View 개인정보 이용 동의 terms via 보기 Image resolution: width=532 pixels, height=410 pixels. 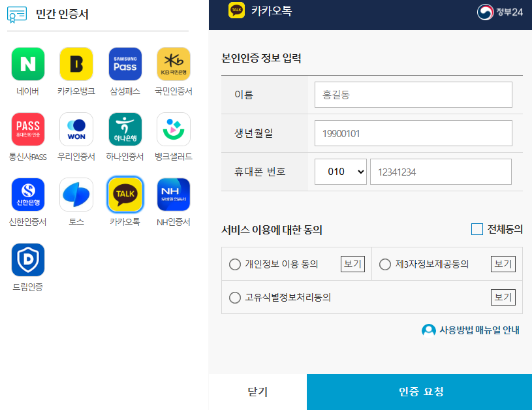coord(353,264)
